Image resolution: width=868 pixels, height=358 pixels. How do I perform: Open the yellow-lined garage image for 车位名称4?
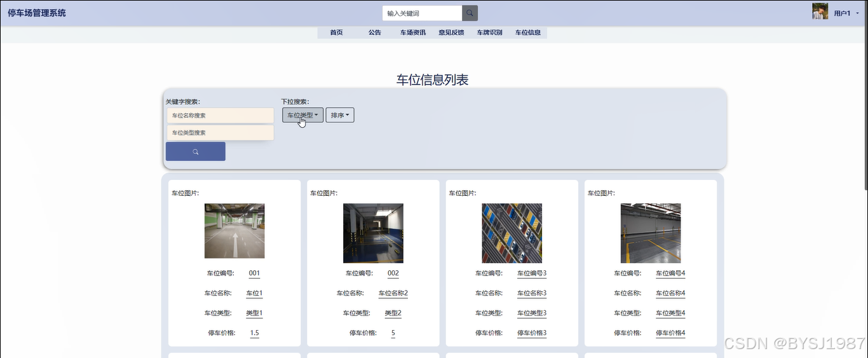click(651, 233)
